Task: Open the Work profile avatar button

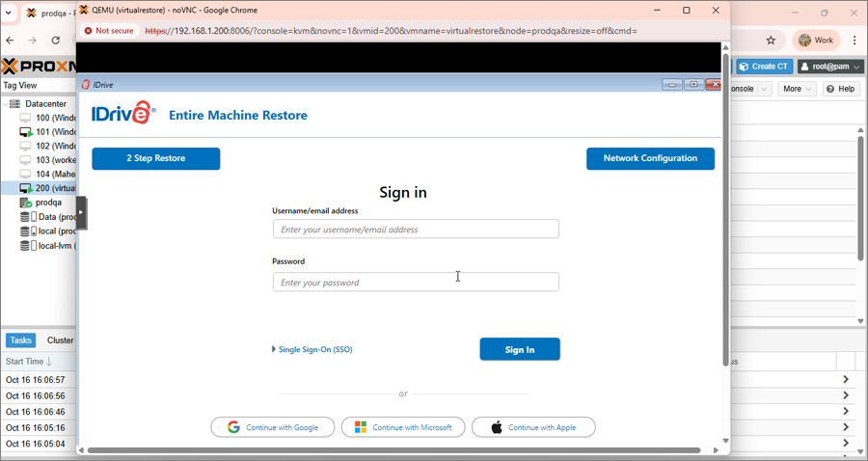Action: [816, 40]
